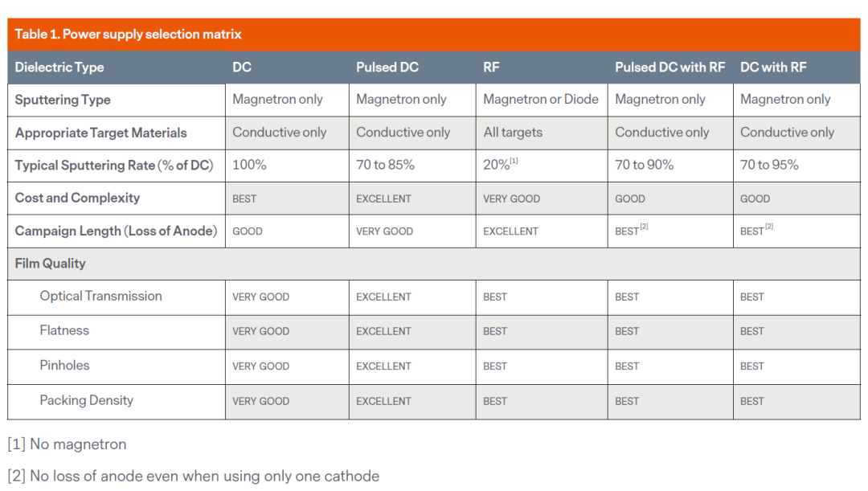Click the Packing Density row label

(x=86, y=400)
